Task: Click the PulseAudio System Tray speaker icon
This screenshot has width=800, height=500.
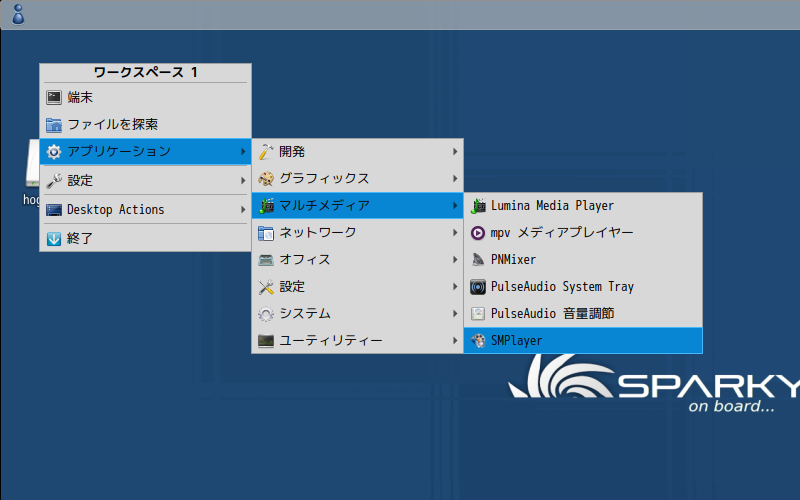Action: click(478, 287)
